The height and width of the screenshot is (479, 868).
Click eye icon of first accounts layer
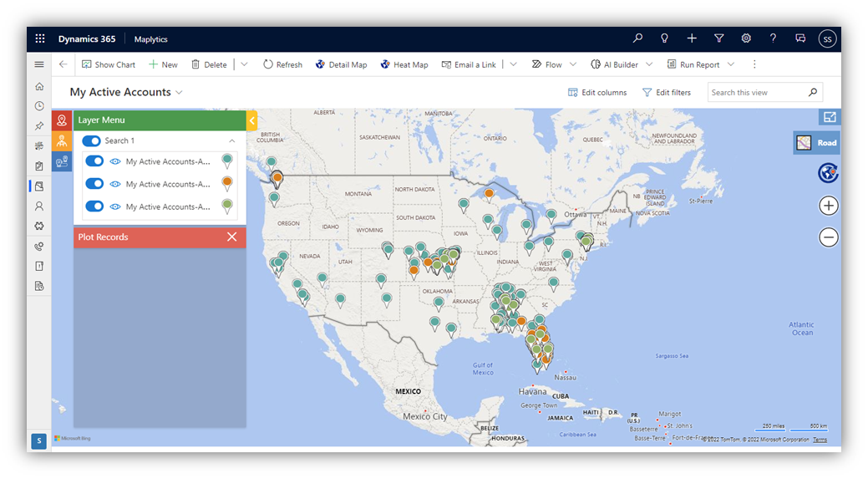[x=115, y=161]
